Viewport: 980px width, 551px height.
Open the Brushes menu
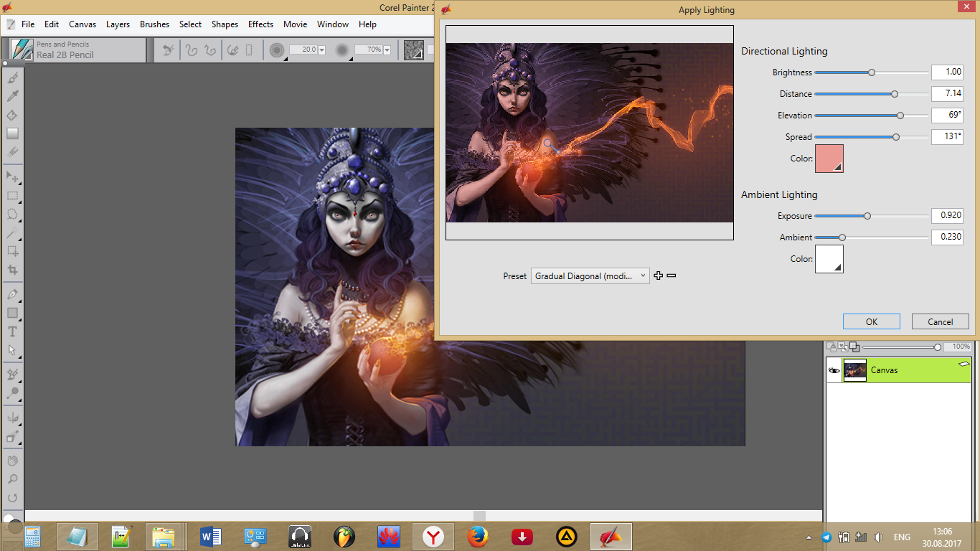coord(154,24)
